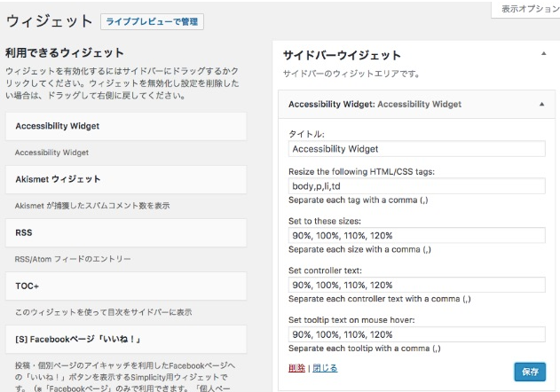Click the 'Accessibility Widget: Accessibility Widget' header
The height and width of the screenshot is (392, 560).
(416, 105)
